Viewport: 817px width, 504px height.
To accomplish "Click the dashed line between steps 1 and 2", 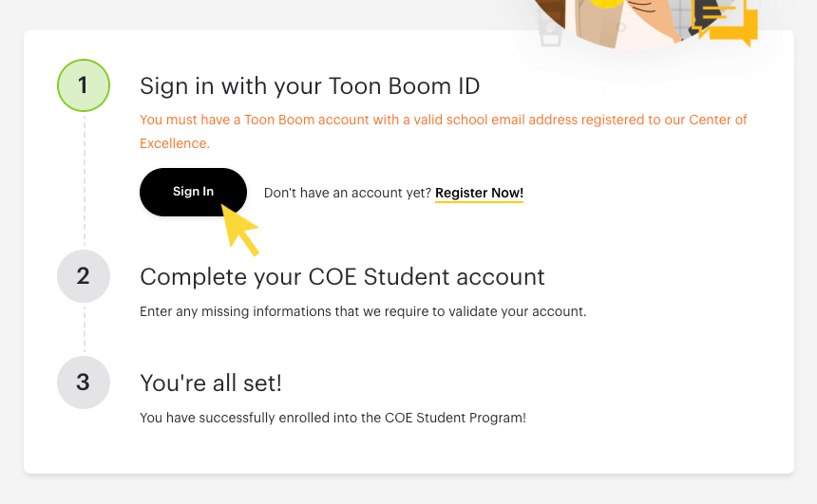I will [84, 180].
